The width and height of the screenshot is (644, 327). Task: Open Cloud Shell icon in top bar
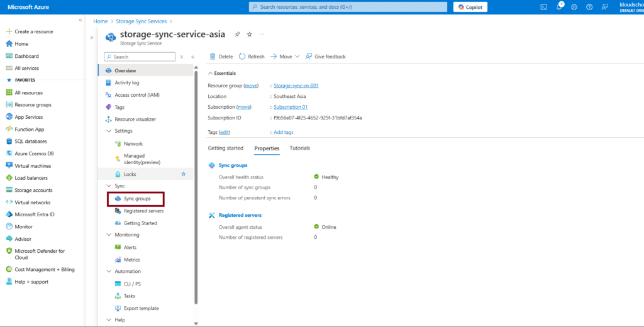(x=543, y=7)
